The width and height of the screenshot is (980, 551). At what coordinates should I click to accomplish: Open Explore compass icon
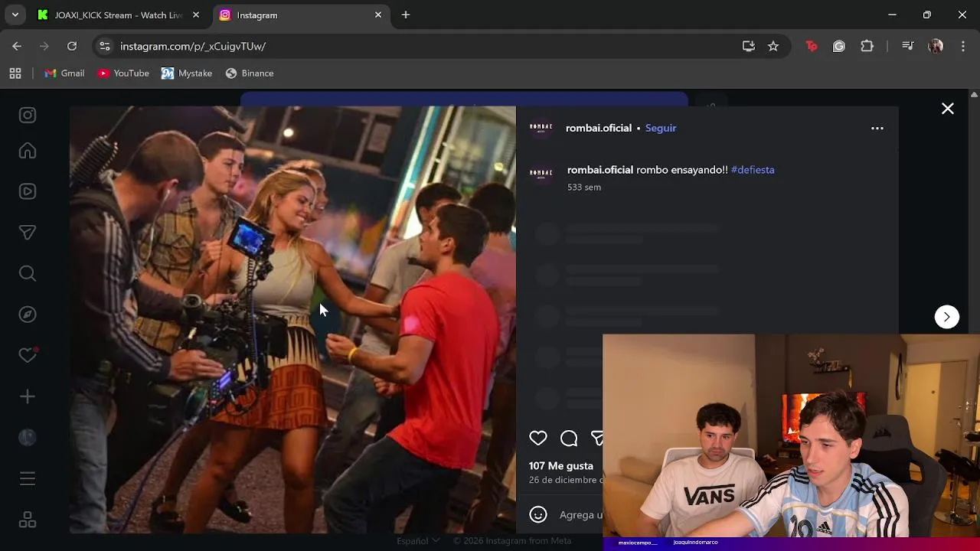click(28, 315)
